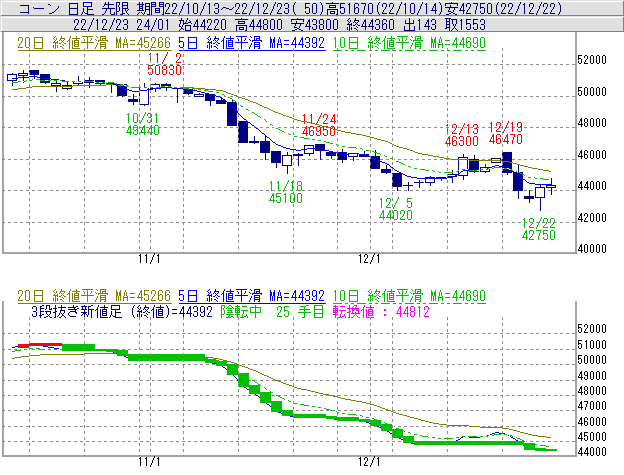Image resolution: width=624 pixels, height=475 pixels.
Task: Click the top chart's 20日 終値平滑 MA=45266 label
Action: [94, 43]
